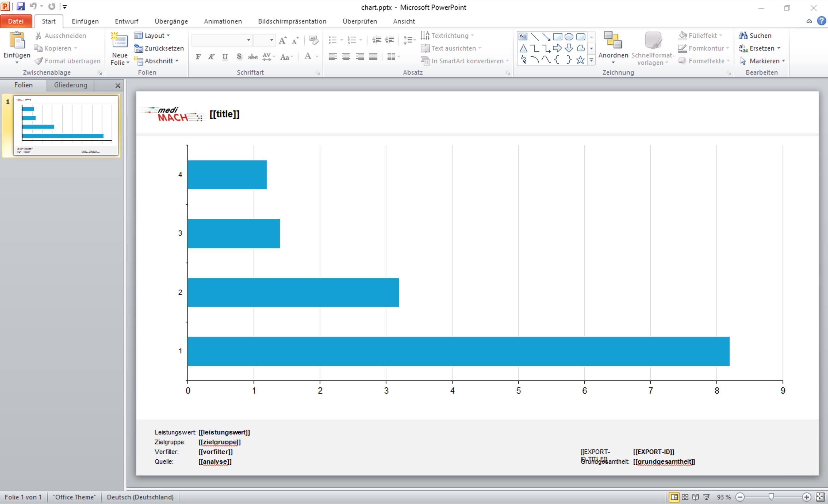Click the Ausschneiden button

click(x=61, y=36)
